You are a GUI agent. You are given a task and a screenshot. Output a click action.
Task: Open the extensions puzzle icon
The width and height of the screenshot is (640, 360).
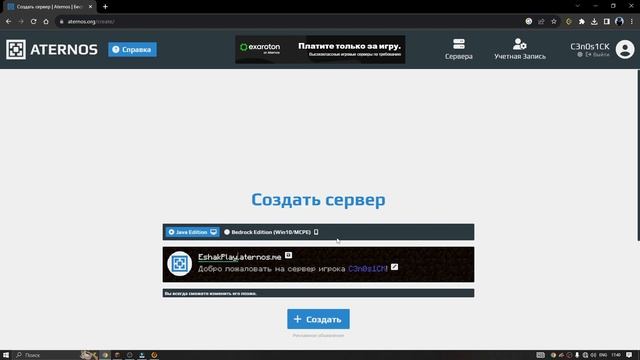582,21
